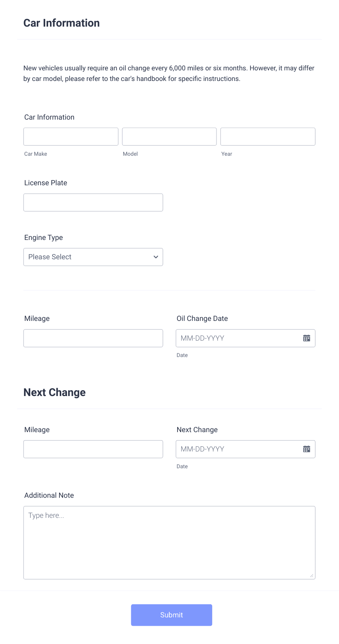339x644 pixels.
Task: Click the Mileage field under Next Change
Action: point(93,449)
